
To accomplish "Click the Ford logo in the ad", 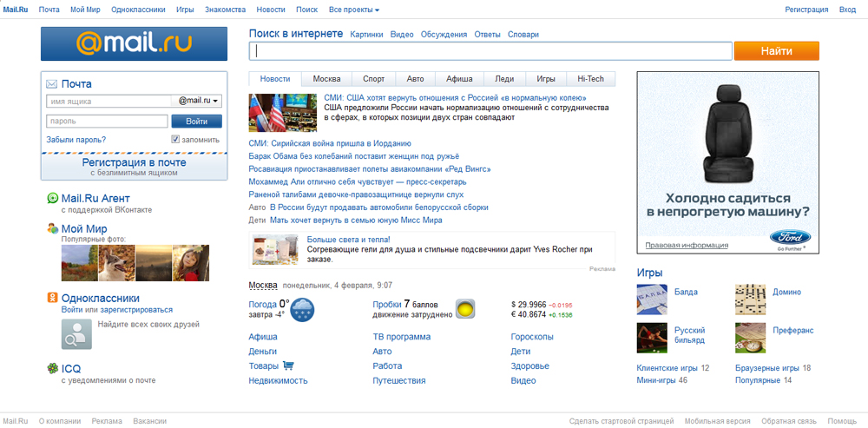I will 790,239.
